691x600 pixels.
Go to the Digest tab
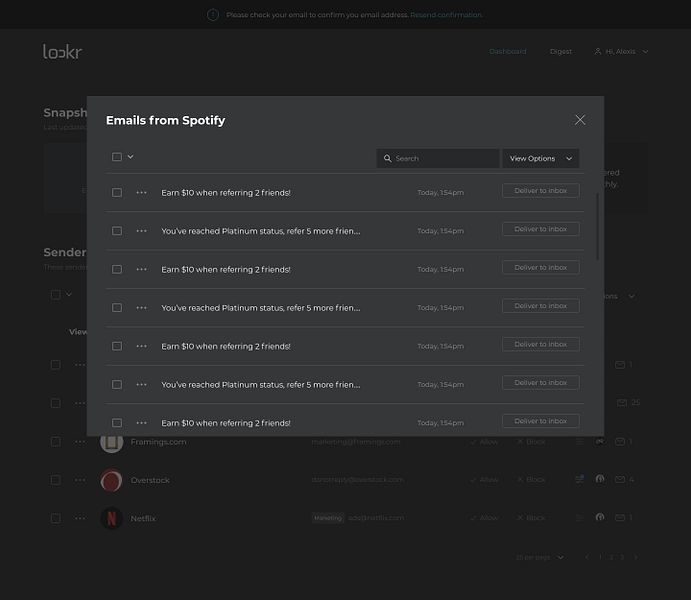(x=561, y=52)
